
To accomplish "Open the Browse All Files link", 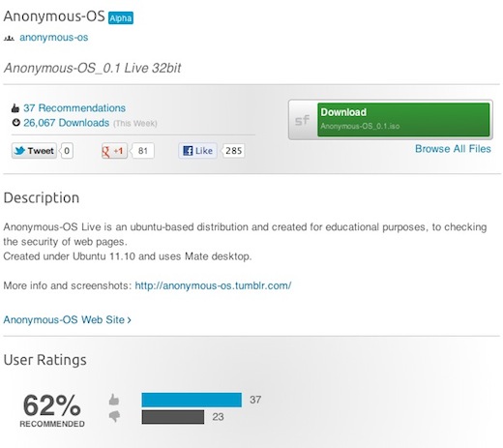I will coord(453,149).
